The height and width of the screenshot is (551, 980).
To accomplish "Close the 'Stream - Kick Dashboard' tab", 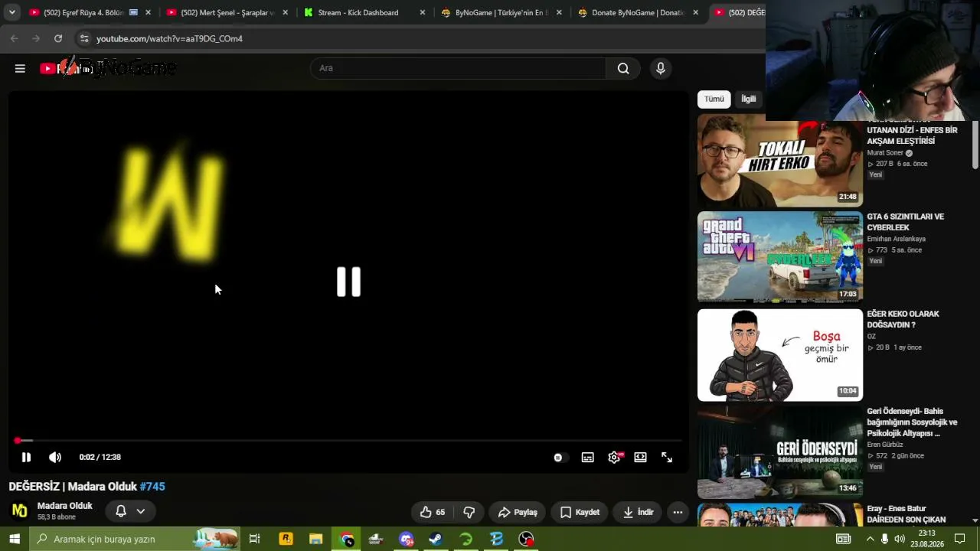I will [x=422, y=12].
